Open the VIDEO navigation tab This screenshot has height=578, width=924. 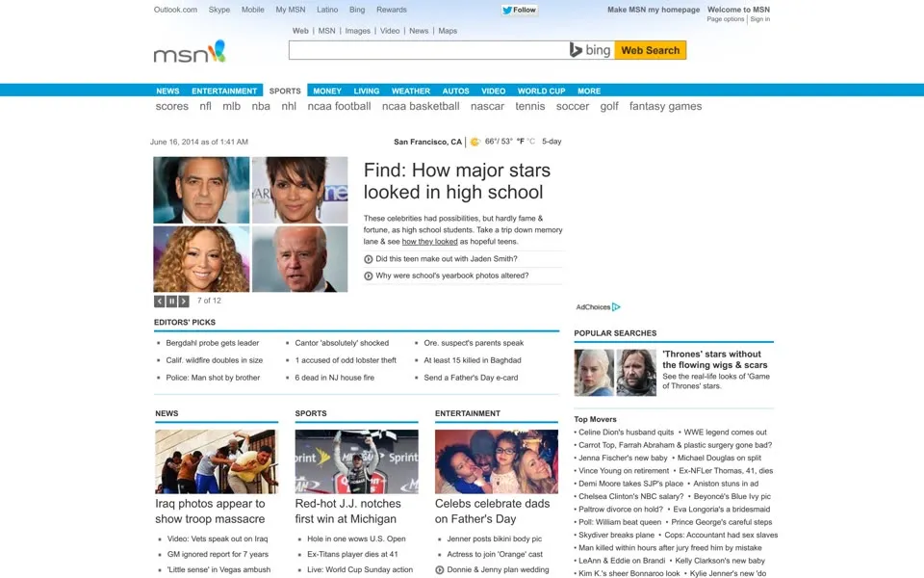point(493,91)
